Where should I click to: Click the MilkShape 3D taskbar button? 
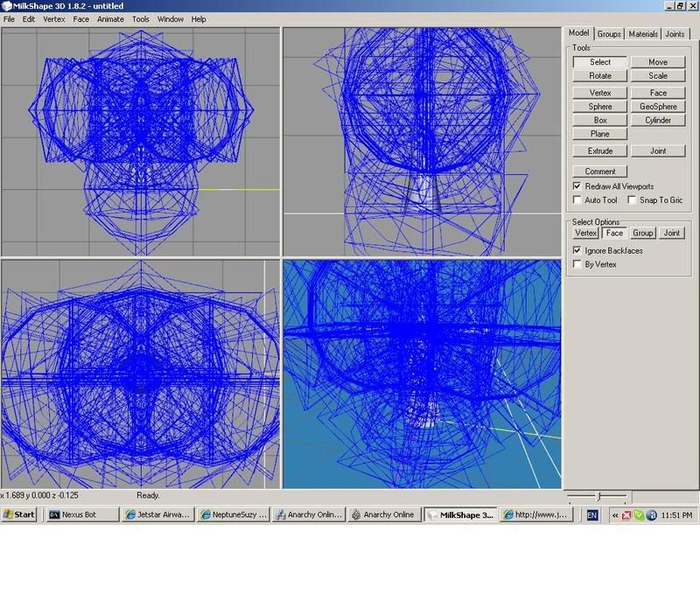[x=464, y=514]
